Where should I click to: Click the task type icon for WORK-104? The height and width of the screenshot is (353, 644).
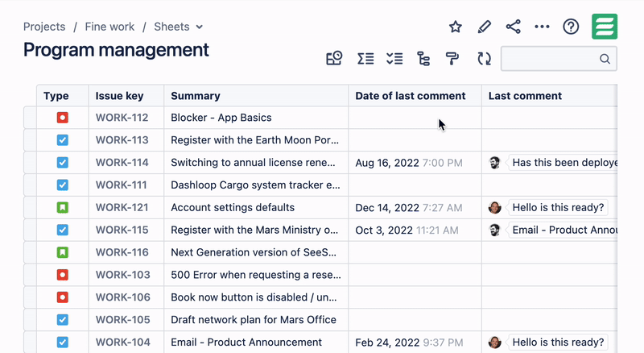point(63,342)
